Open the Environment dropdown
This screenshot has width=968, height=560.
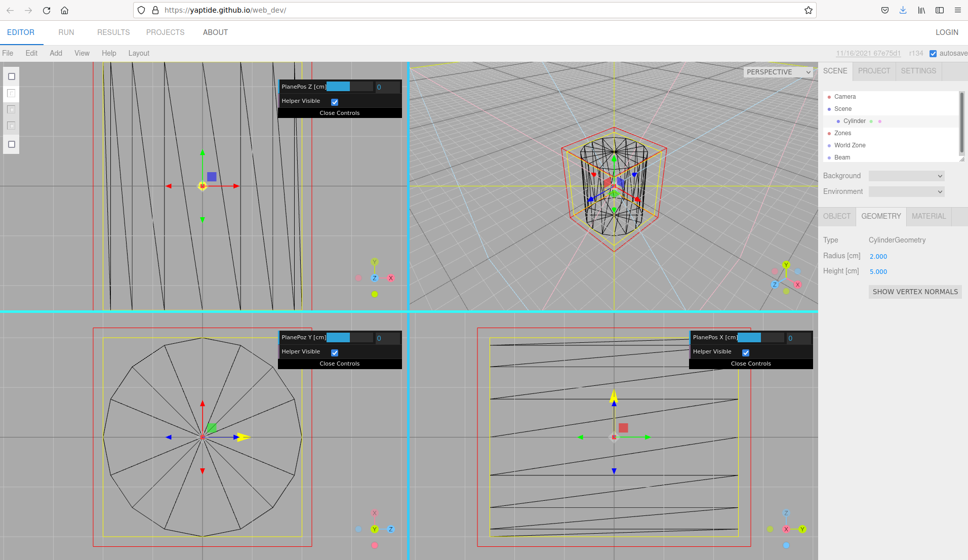tap(906, 191)
